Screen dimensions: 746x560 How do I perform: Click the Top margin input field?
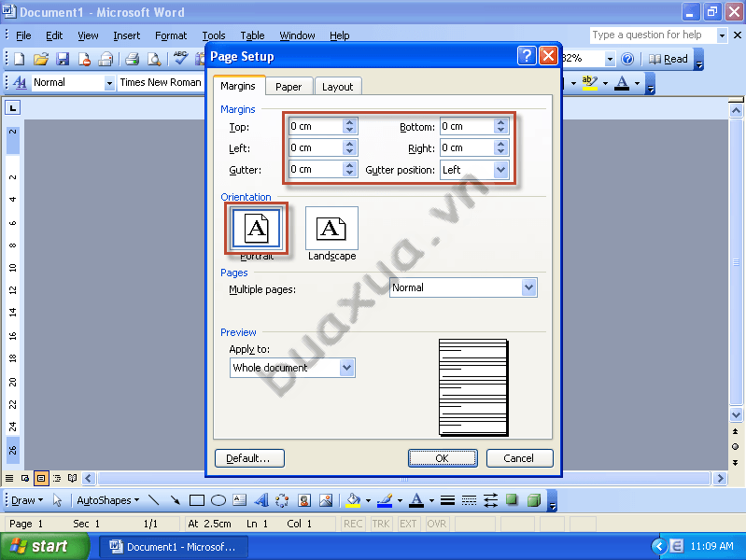[x=316, y=127]
